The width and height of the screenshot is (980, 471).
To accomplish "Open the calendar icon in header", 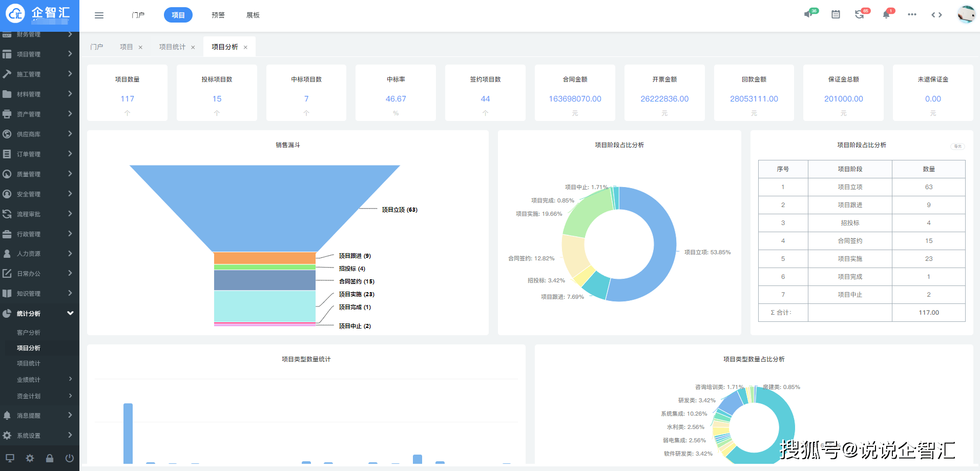I will point(836,14).
